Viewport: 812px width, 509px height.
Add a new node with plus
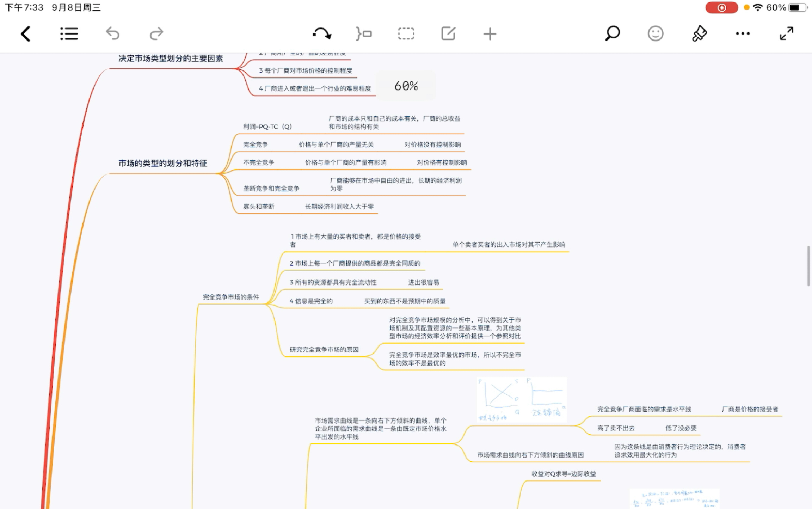click(x=490, y=34)
